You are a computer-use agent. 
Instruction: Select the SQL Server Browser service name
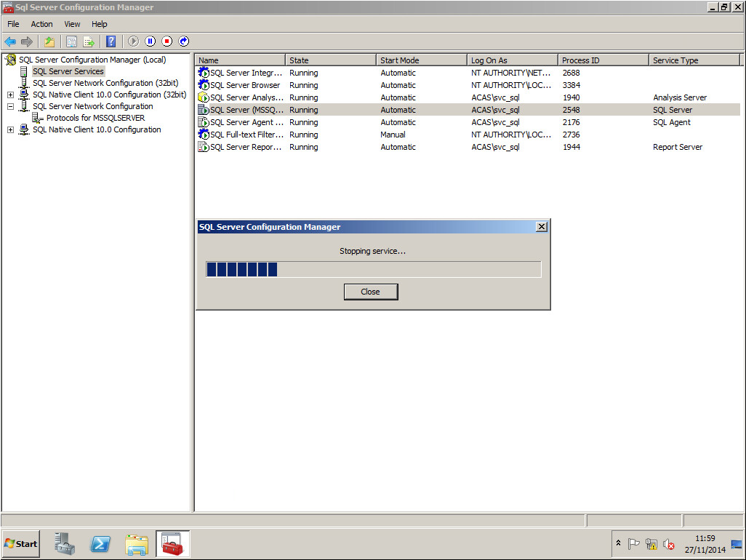point(246,85)
